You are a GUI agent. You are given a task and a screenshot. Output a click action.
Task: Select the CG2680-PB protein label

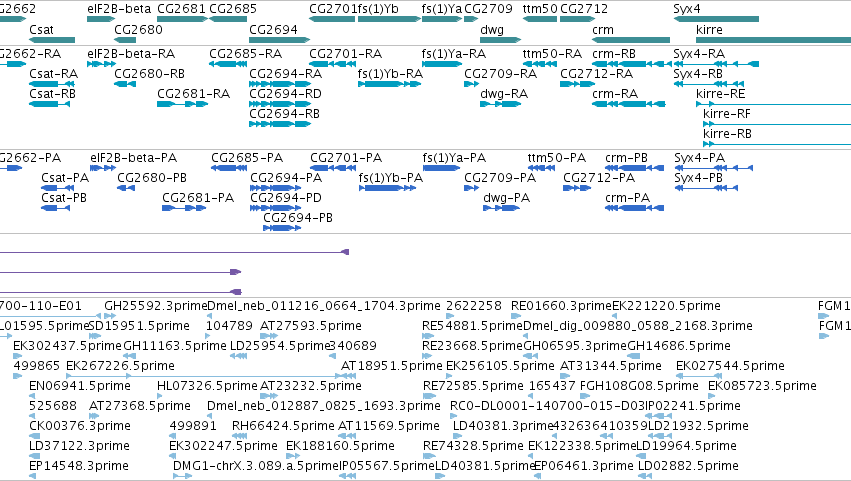click(152, 178)
